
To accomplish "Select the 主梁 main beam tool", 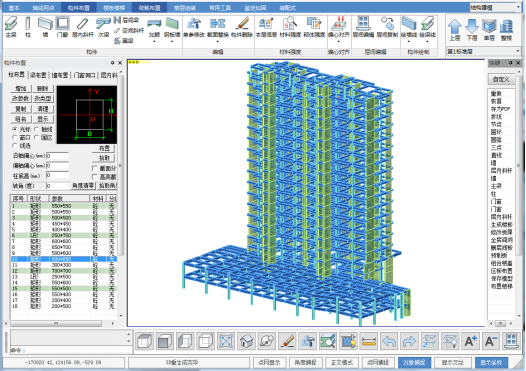I will point(11,27).
